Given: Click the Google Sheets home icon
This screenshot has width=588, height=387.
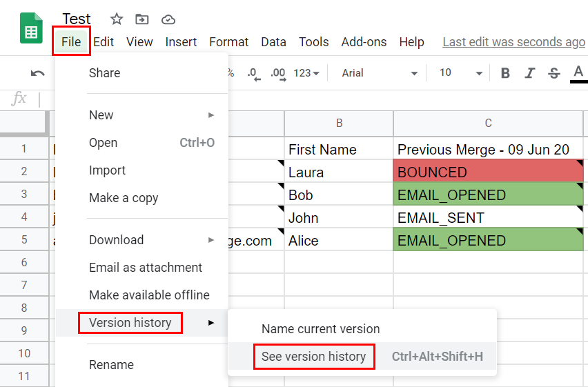Looking at the screenshot, I should point(31,28).
